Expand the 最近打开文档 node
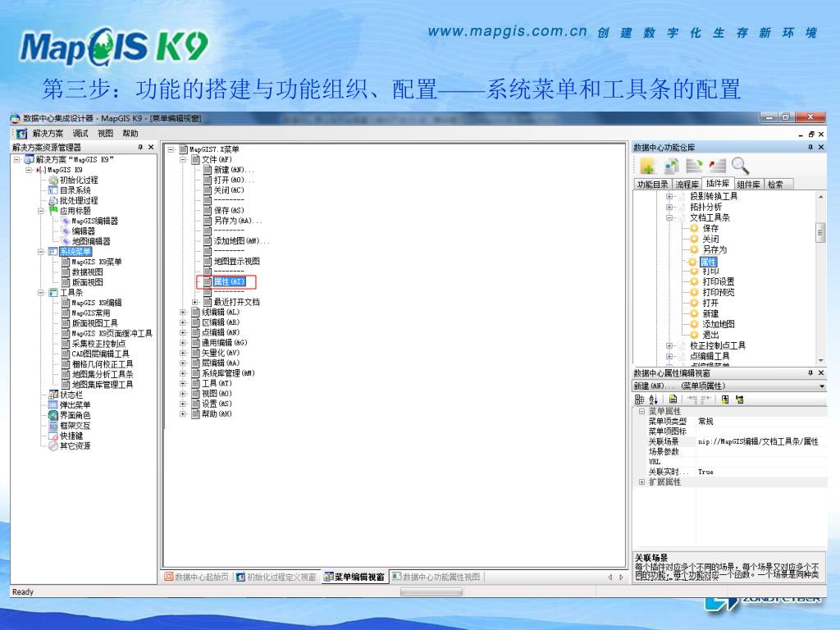Viewport: 840px width, 630px height. pyautogui.click(x=195, y=302)
